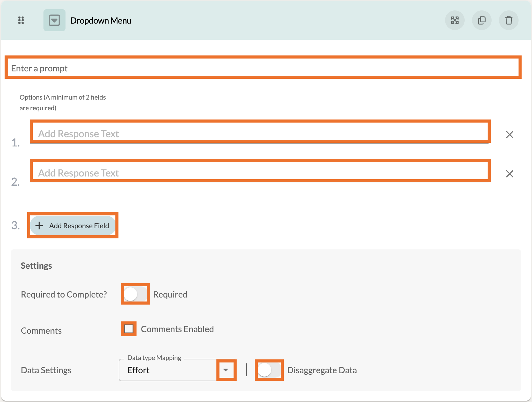Expand the Data type Mapping dropdown arrow
The image size is (532, 402).
tap(226, 370)
